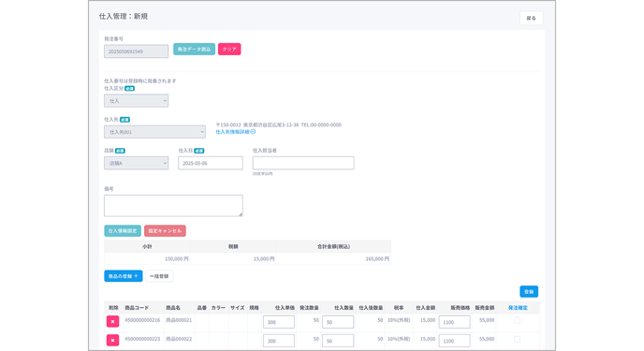Click the 合計金額 value 165,000 円
The image size is (644, 351).
377,258
